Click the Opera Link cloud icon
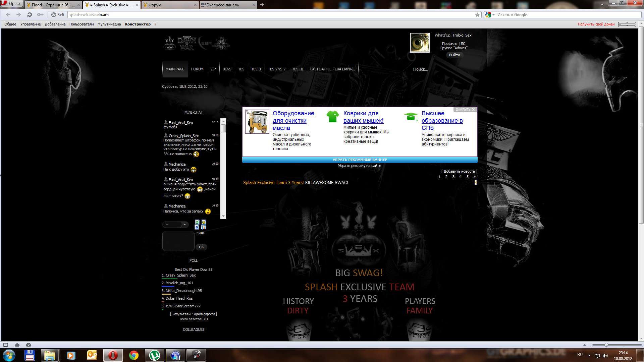Viewport: 644px width, 362px height. click(x=17, y=345)
